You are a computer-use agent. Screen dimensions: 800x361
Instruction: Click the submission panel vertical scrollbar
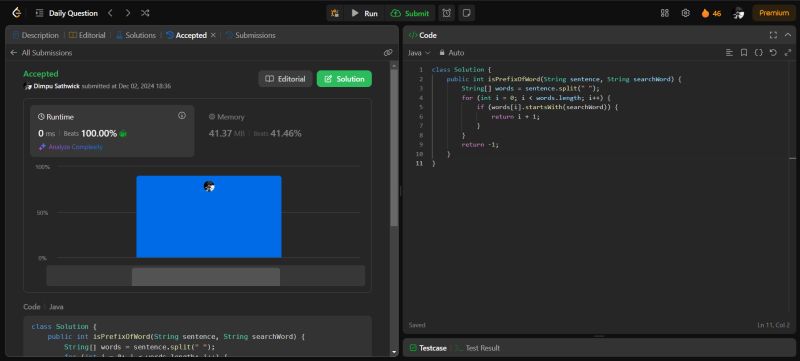point(394,148)
